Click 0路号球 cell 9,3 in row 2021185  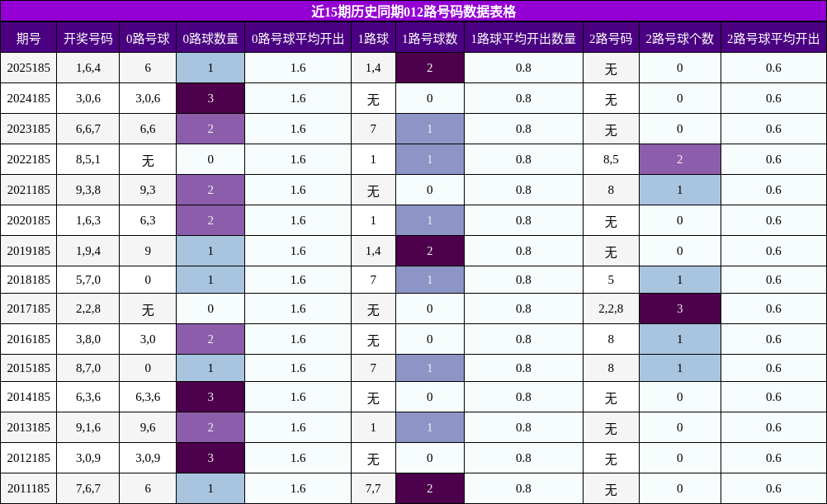148,190
